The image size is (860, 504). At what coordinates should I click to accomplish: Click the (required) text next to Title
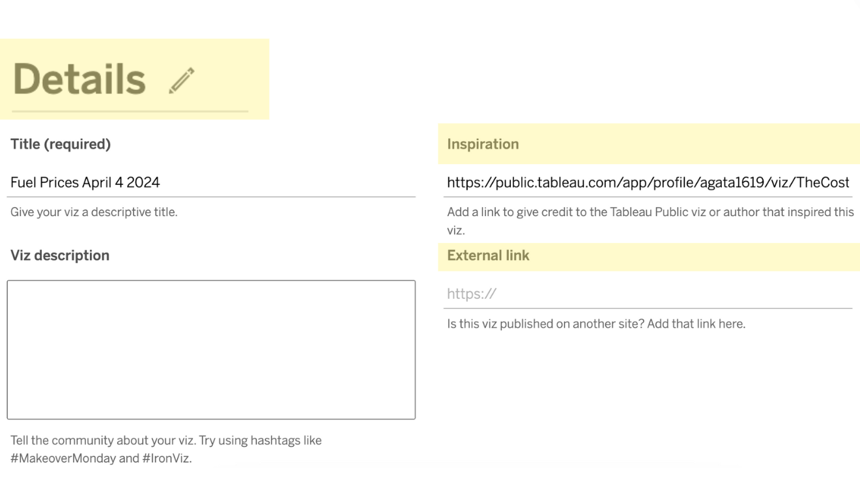pyautogui.click(x=77, y=145)
